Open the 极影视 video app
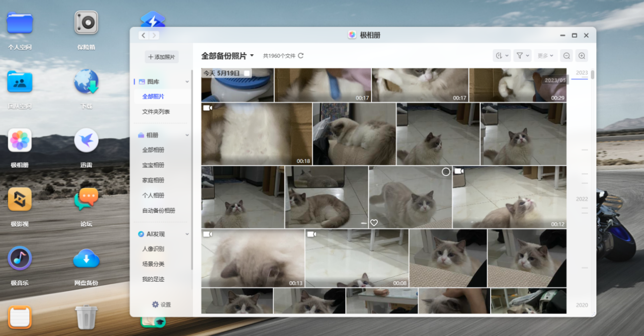The image size is (644, 336). [20, 199]
